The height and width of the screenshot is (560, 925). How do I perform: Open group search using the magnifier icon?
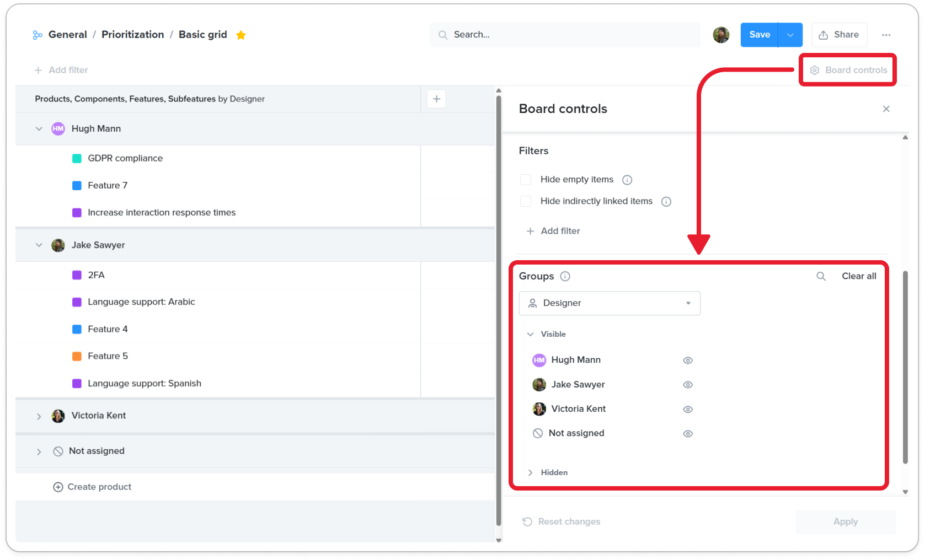click(821, 276)
